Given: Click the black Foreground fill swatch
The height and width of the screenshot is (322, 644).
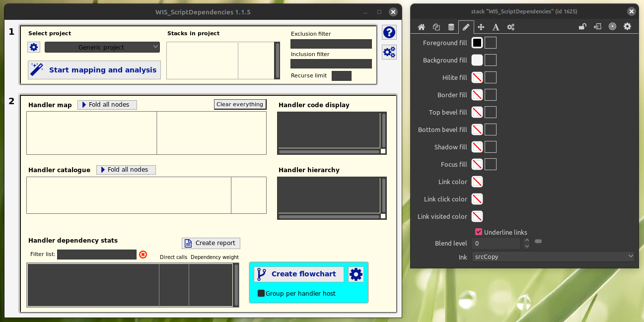Looking at the screenshot, I should click(x=477, y=43).
